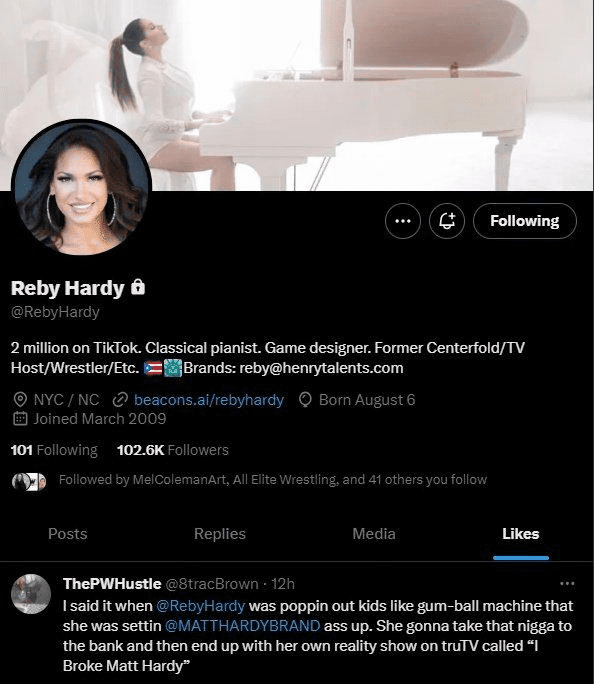The image size is (594, 684).
Task: Open the Media tab
Action: [374, 534]
